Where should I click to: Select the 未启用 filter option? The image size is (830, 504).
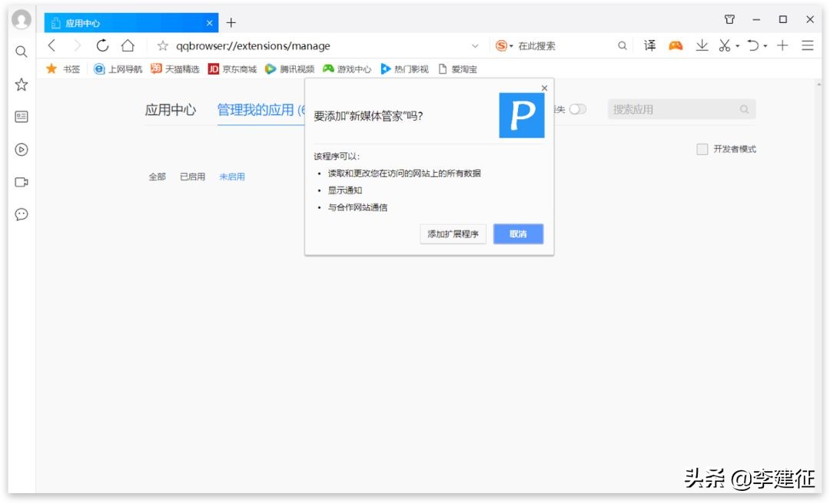(232, 176)
